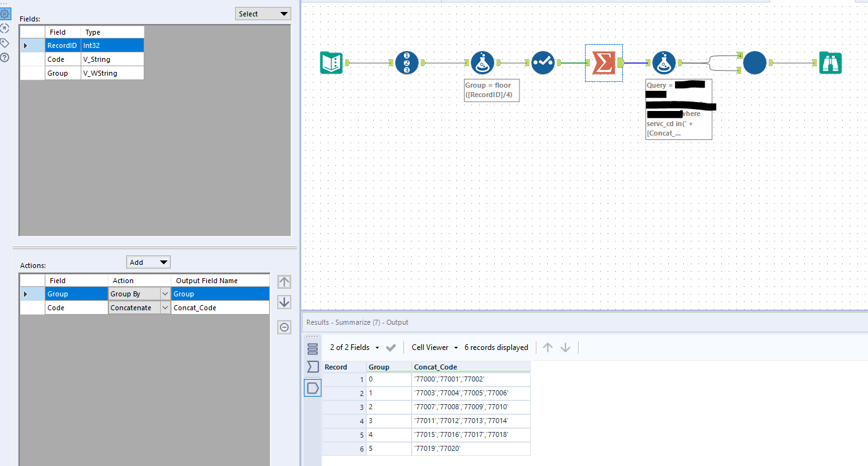Click the Select tool with checkmark icon

(543, 63)
